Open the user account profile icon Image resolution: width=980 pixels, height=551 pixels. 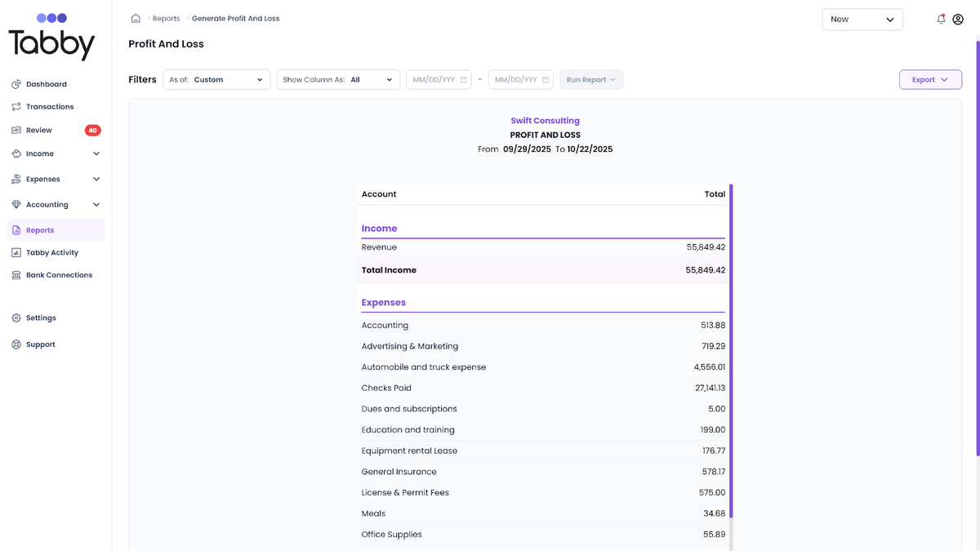(958, 19)
